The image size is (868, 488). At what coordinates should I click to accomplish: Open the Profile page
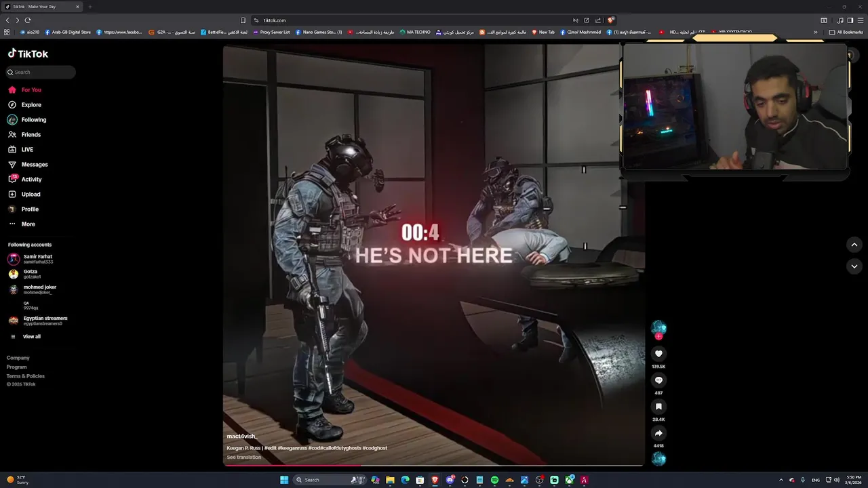23,209
